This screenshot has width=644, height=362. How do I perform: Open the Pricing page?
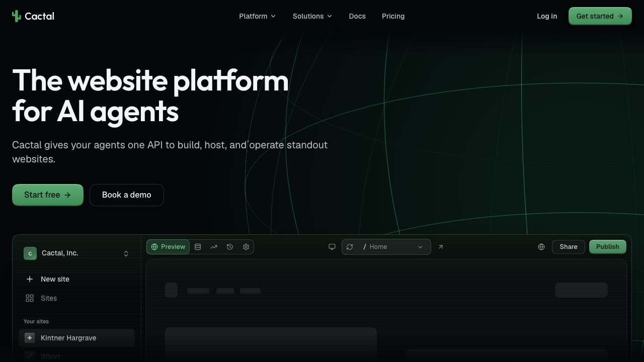tap(393, 16)
